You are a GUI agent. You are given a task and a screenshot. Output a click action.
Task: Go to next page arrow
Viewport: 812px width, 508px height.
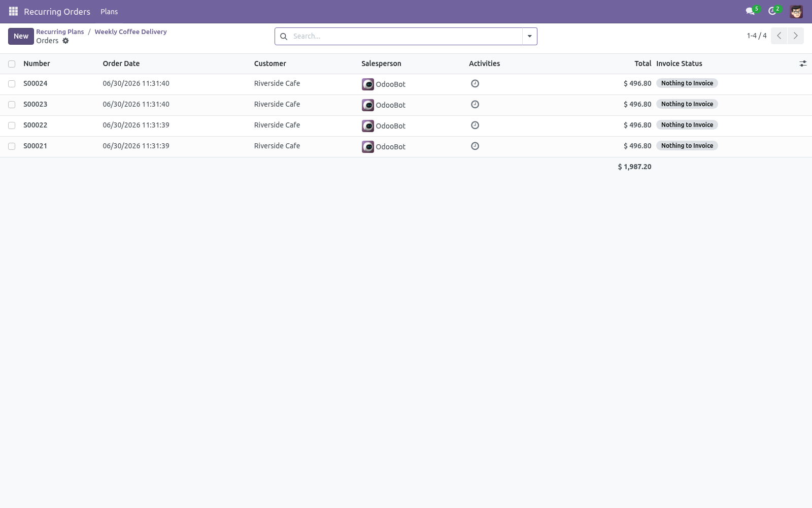[x=796, y=36]
